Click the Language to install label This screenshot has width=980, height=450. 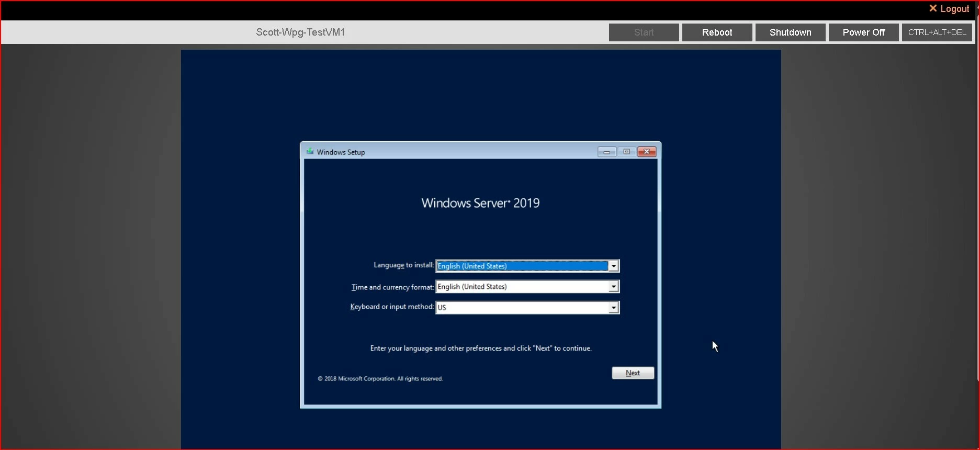pos(403,265)
